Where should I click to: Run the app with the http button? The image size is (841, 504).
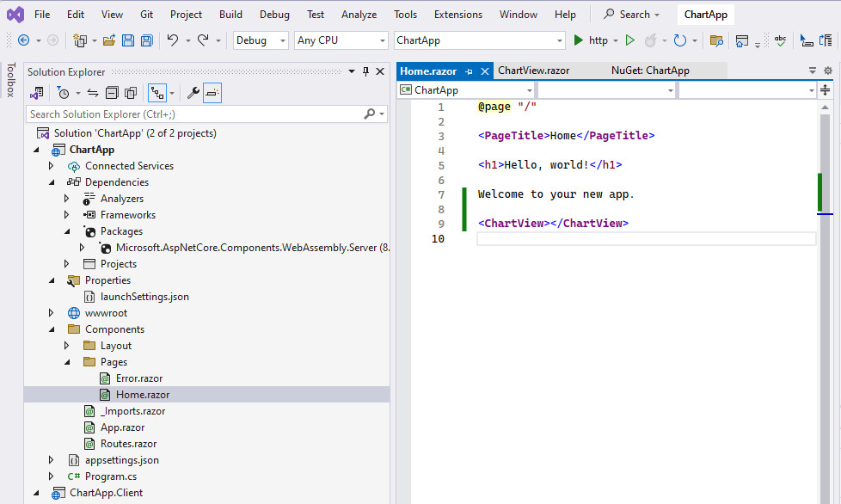point(591,40)
